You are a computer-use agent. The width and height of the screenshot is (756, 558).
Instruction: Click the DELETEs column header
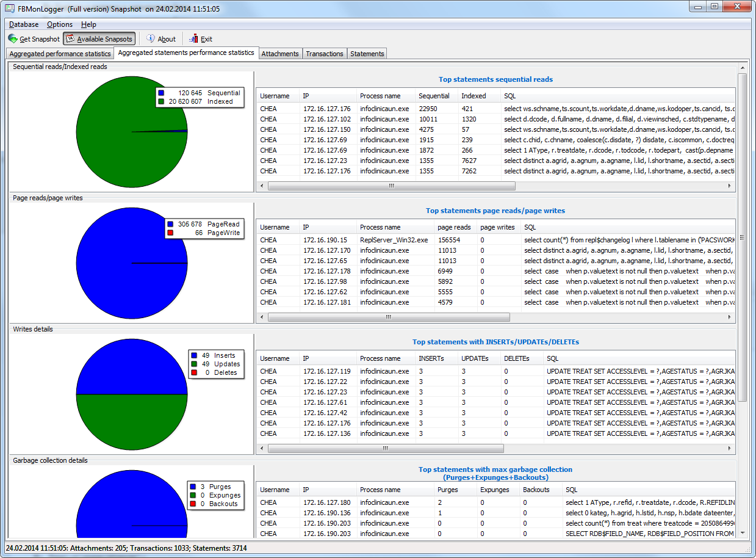(x=522, y=358)
